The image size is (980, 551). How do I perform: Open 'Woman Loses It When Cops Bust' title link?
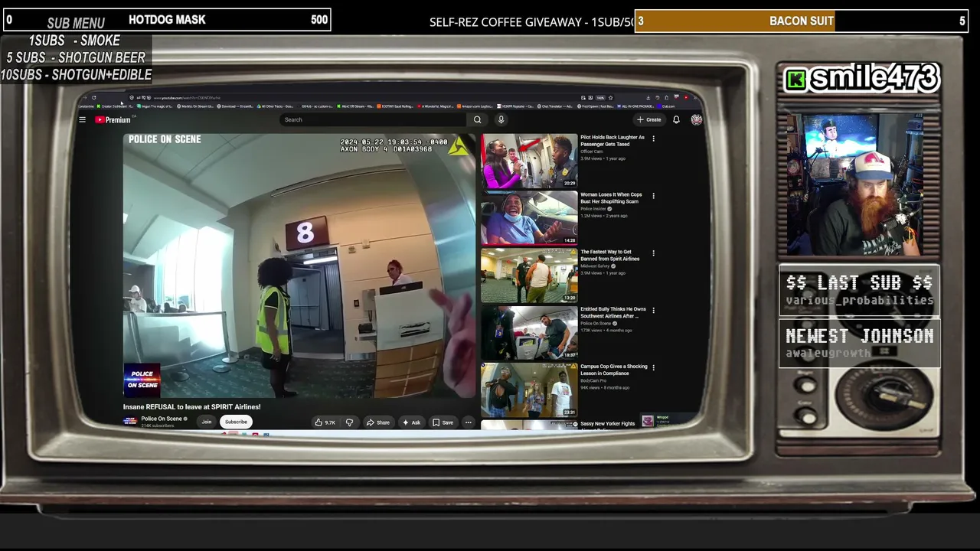coord(611,198)
